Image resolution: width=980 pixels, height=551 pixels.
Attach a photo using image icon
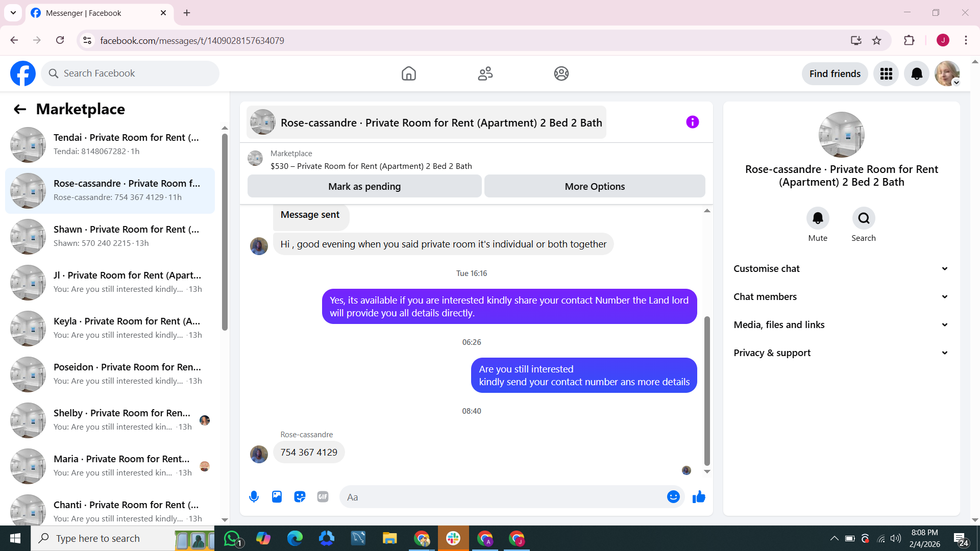pyautogui.click(x=277, y=496)
